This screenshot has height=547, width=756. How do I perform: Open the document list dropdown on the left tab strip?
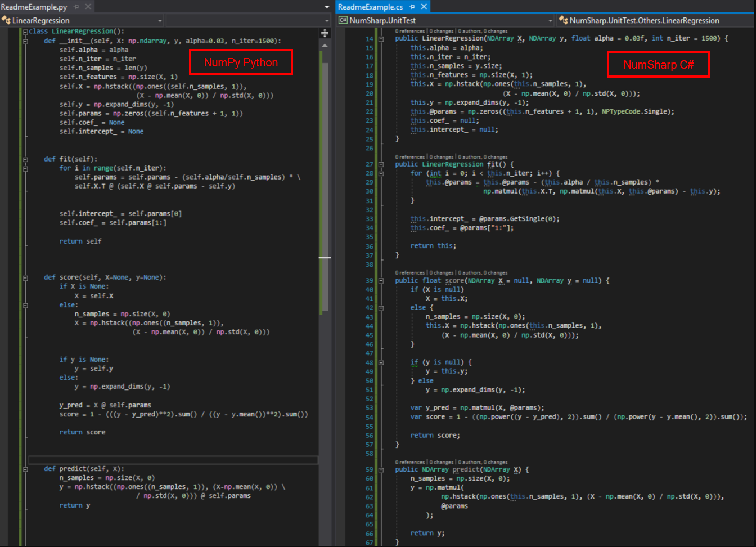[x=327, y=7]
